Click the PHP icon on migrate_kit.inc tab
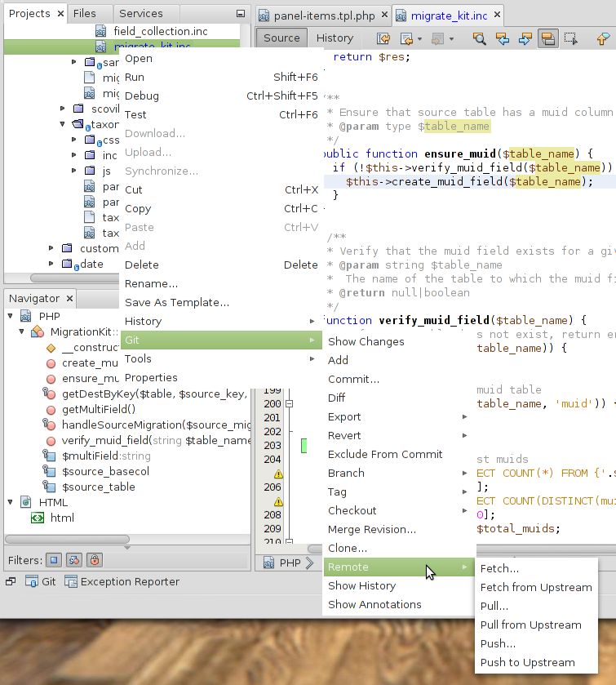616x685 pixels. (x=401, y=16)
